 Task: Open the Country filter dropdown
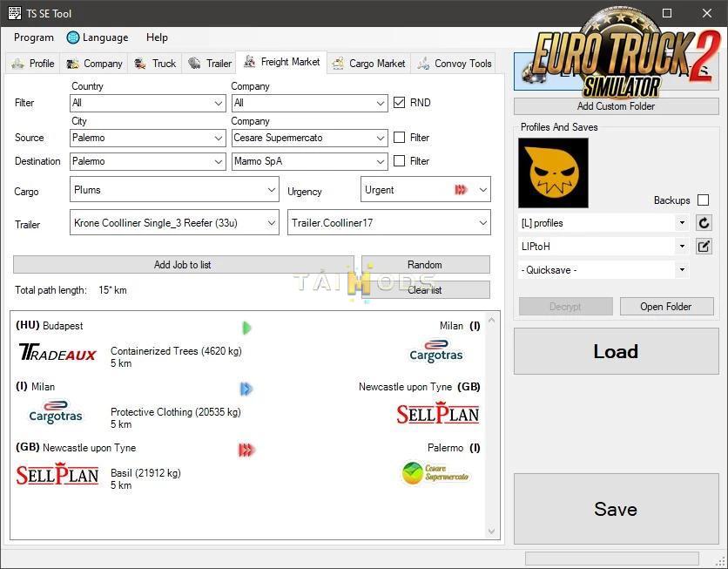point(148,103)
